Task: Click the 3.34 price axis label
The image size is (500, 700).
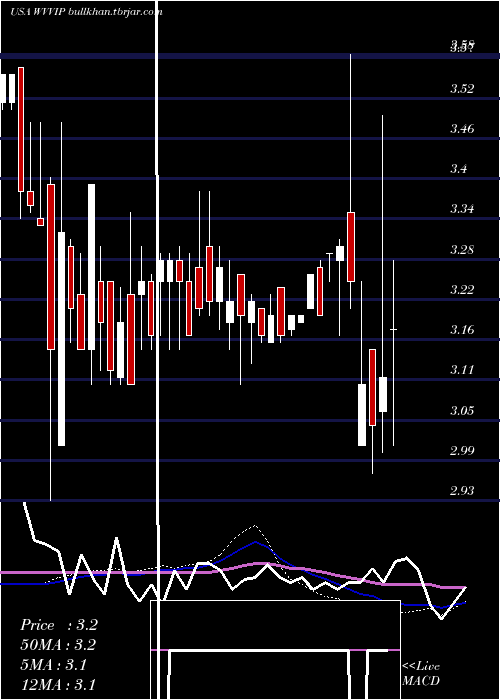Action: [462, 209]
